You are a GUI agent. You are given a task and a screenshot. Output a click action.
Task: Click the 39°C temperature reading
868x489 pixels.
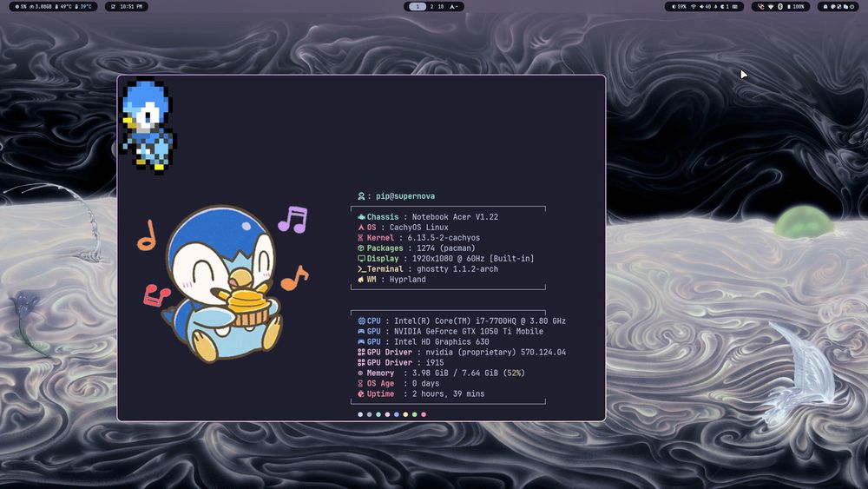click(x=83, y=7)
